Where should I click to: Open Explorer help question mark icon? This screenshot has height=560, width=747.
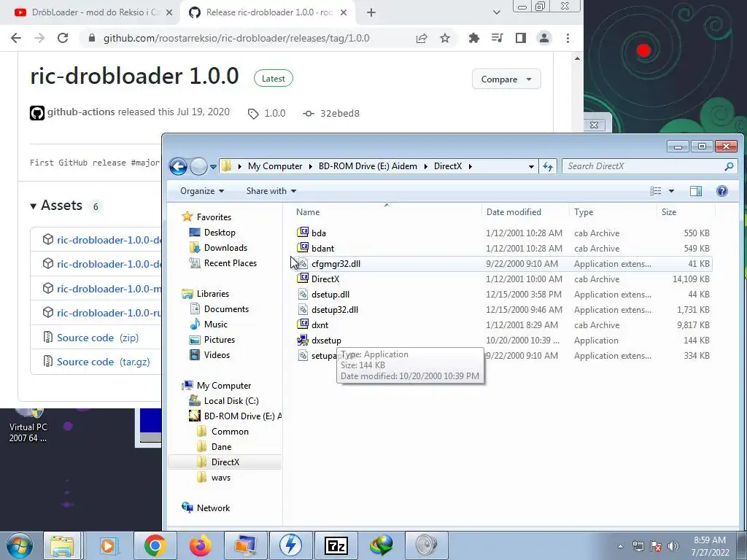(x=721, y=191)
